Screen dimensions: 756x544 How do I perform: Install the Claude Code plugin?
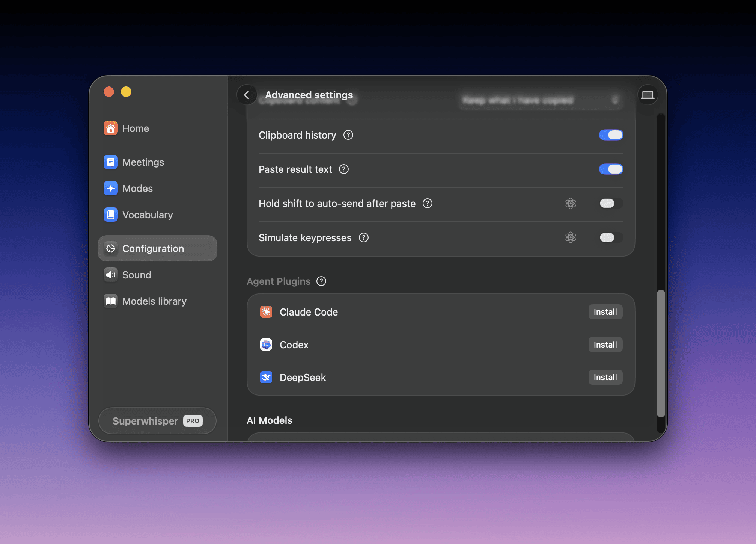[605, 312]
